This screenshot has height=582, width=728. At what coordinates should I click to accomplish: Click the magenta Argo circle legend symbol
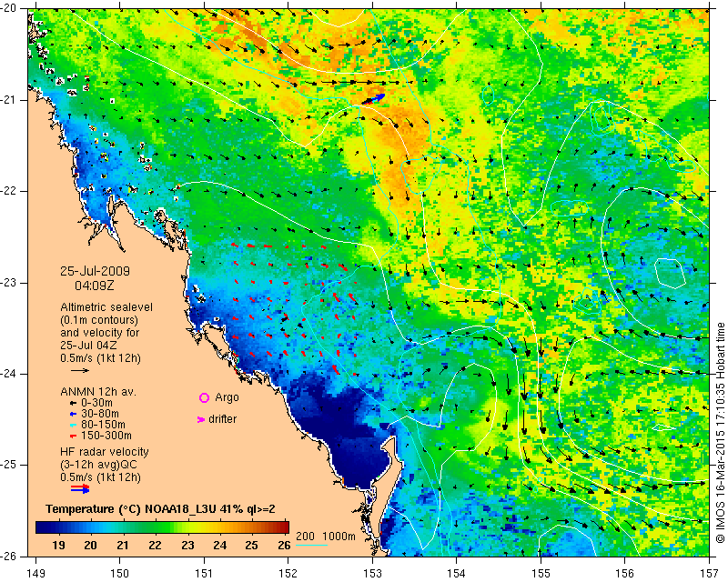[x=204, y=397]
